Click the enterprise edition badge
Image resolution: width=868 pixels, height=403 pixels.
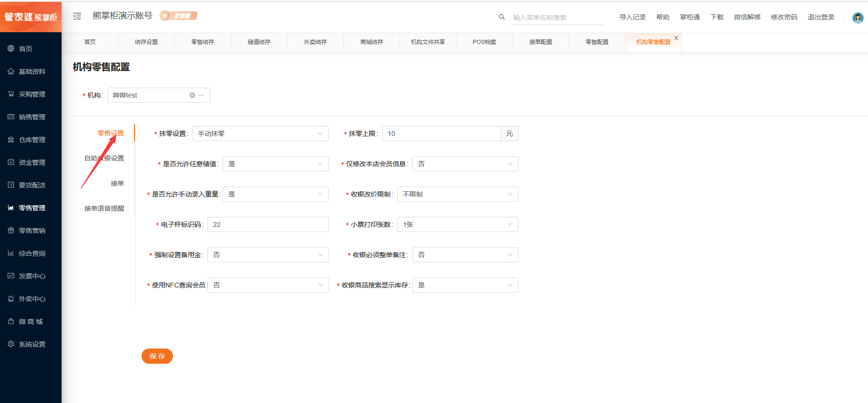(179, 16)
